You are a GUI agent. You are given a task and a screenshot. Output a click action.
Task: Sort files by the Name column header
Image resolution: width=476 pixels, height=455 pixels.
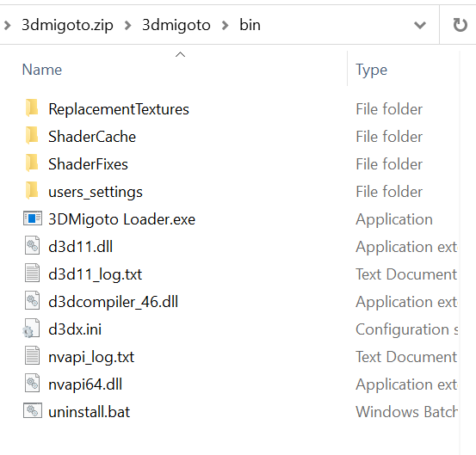(42, 70)
